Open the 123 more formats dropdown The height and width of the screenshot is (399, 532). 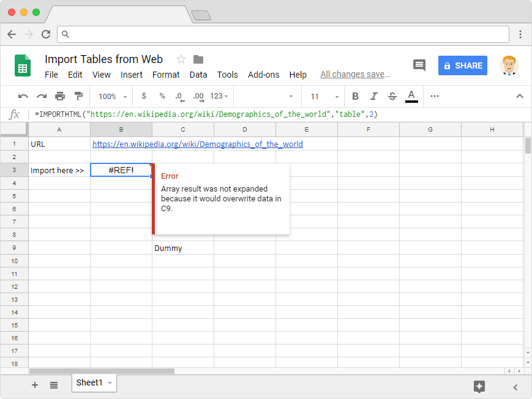[x=219, y=96]
